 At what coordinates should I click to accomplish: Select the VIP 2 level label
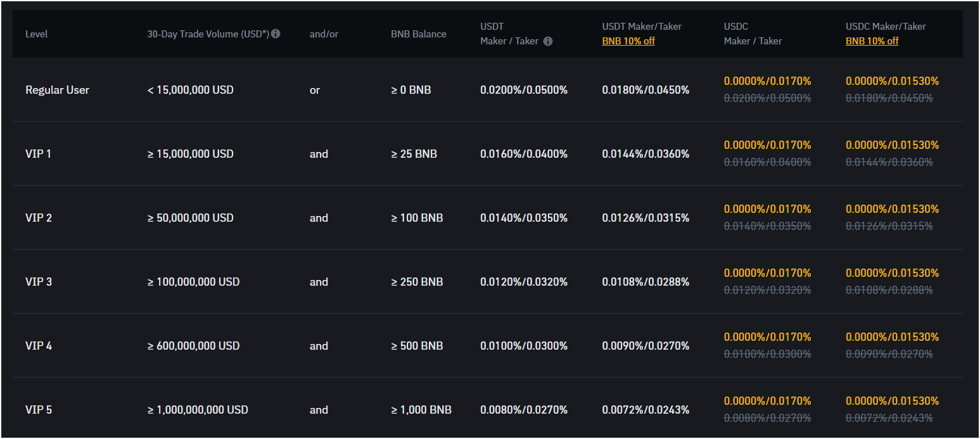[x=39, y=218]
